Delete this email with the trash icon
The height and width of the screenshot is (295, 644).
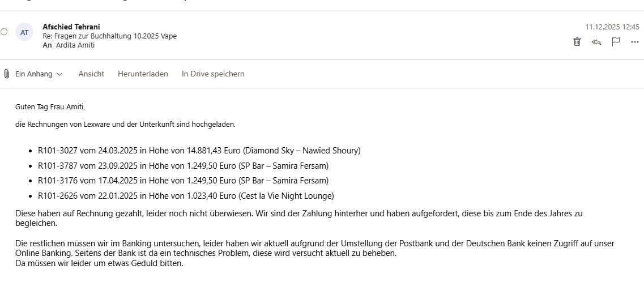[577, 41]
